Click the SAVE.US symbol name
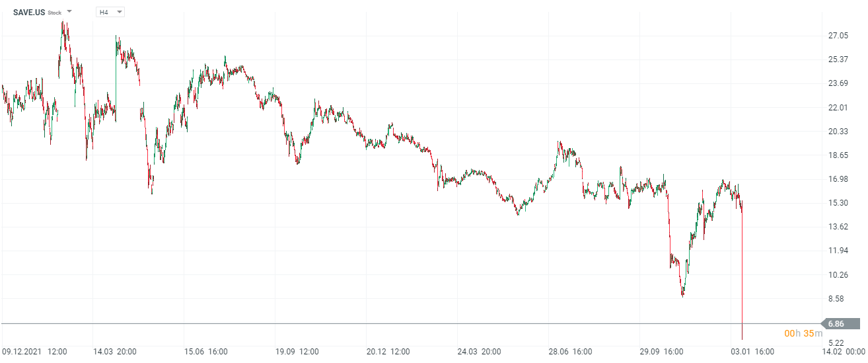The image size is (868, 363). 29,12
